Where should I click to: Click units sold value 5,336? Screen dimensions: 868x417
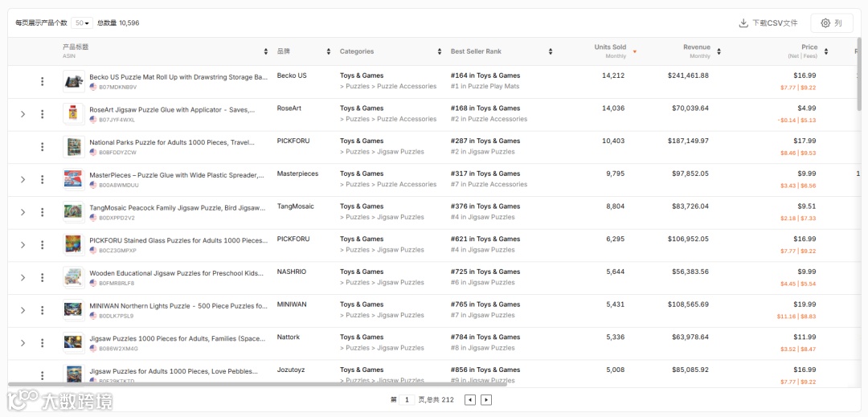tap(615, 337)
